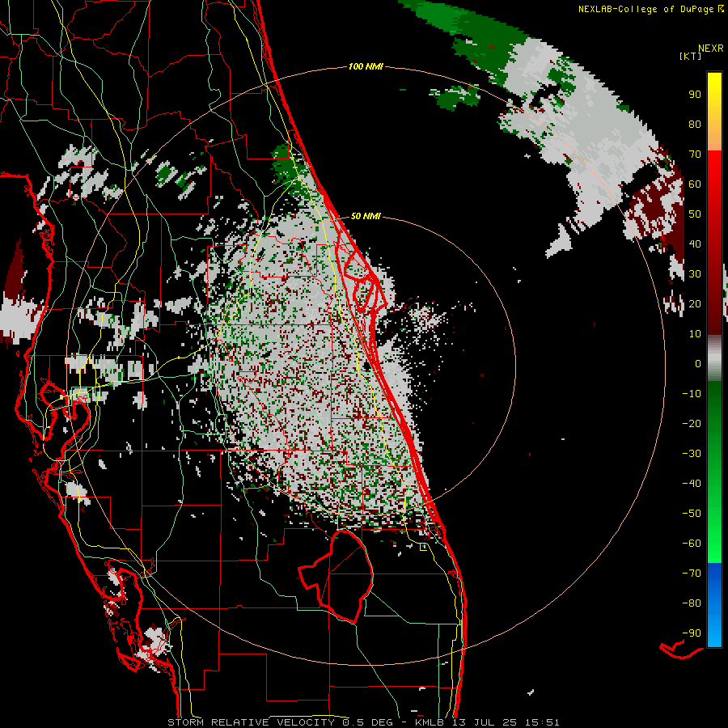Click the 50 NMI range ring label
This screenshot has width=728, height=728.
point(366,216)
